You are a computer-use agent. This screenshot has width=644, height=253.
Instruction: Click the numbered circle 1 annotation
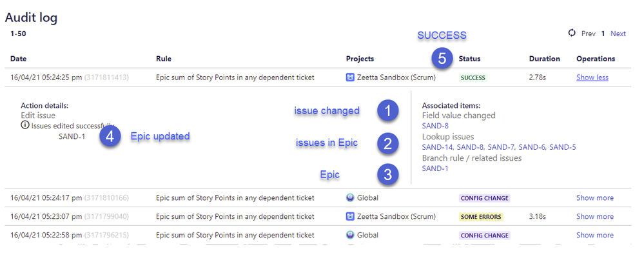(x=388, y=110)
